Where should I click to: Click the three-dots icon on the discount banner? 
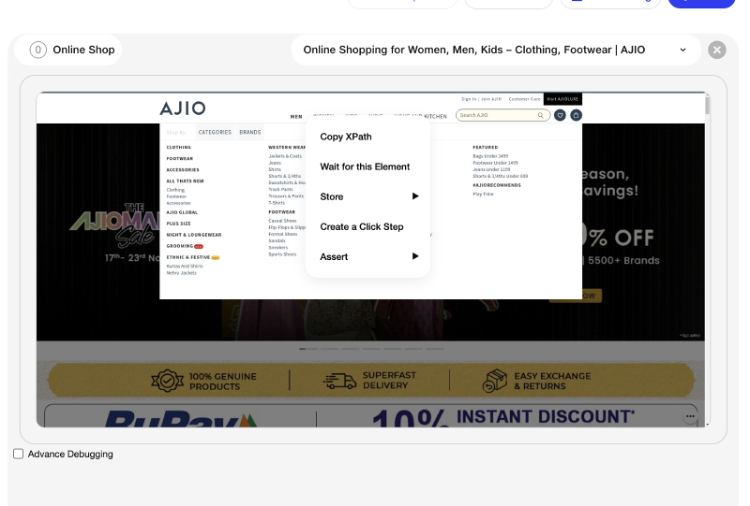pos(690,416)
